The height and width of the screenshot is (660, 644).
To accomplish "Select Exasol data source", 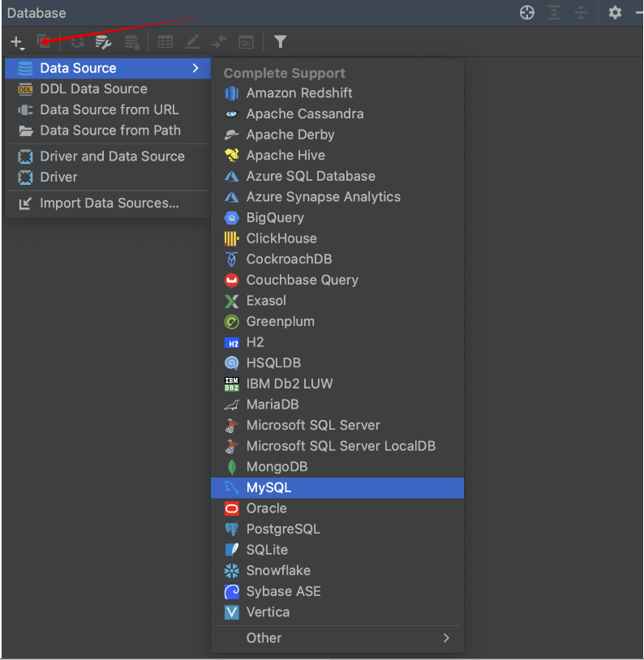I will point(337,301).
